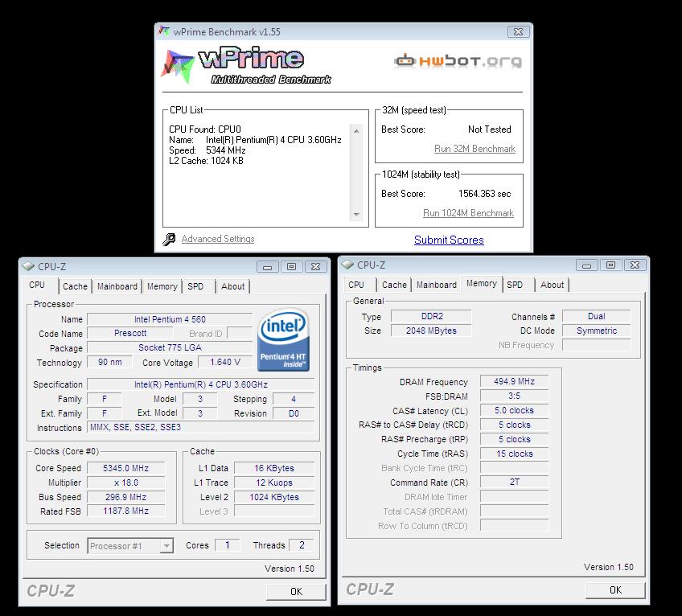Open SPD tab in left CPU-Z window

pos(195,286)
